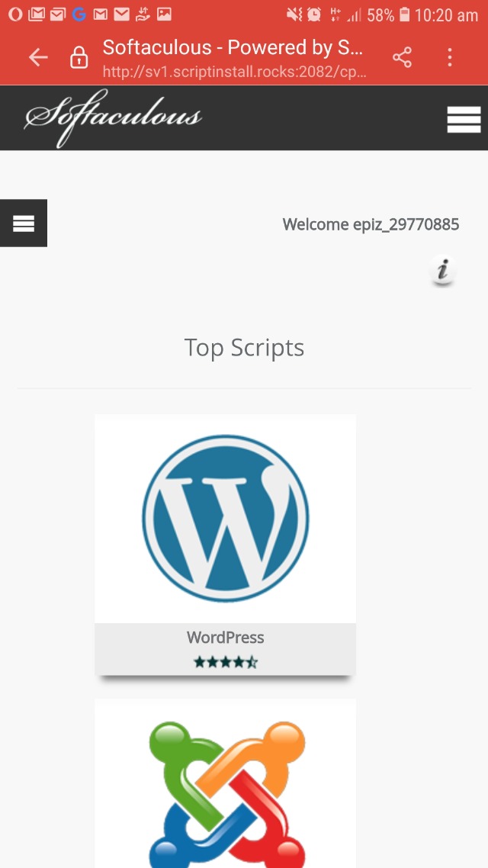
Task: Click the "Top Scripts" heading
Action: (244, 348)
